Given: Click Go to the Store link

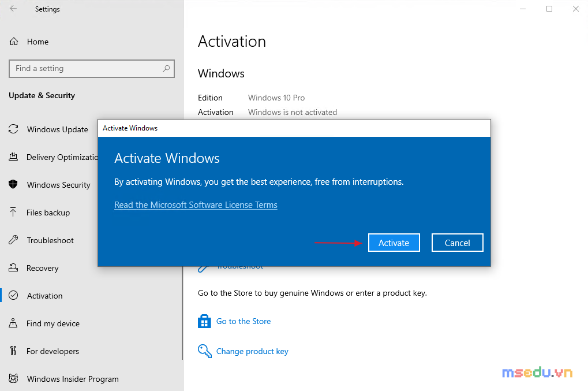Looking at the screenshot, I should click(244, 321).
